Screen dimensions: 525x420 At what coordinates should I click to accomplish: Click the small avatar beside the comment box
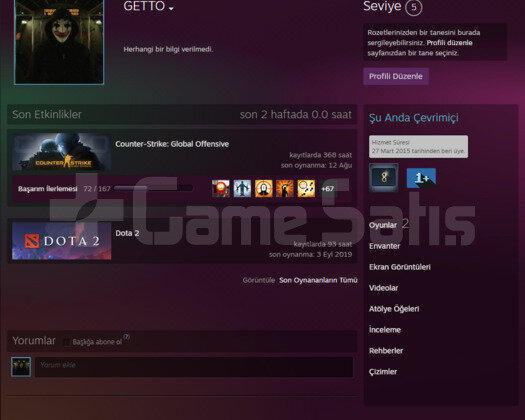(x=21, y=367)
